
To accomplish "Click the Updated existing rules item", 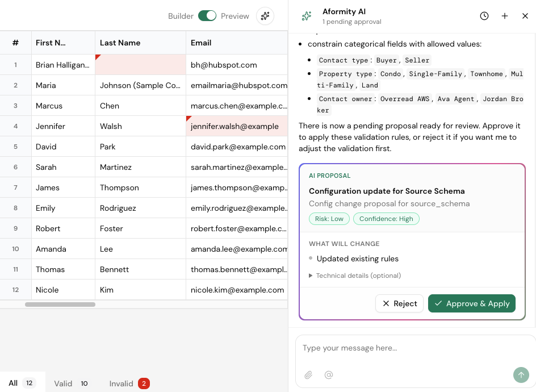I will (x=358, y=258).
